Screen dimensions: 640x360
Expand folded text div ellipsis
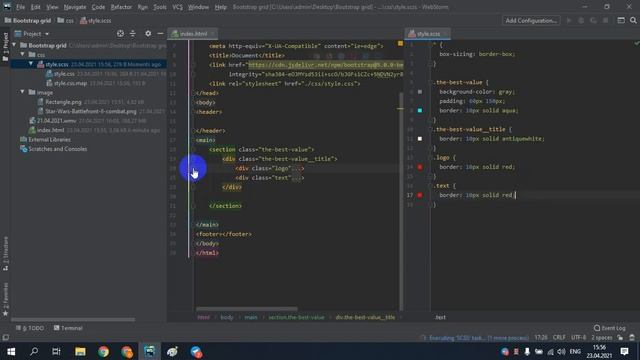296,178
